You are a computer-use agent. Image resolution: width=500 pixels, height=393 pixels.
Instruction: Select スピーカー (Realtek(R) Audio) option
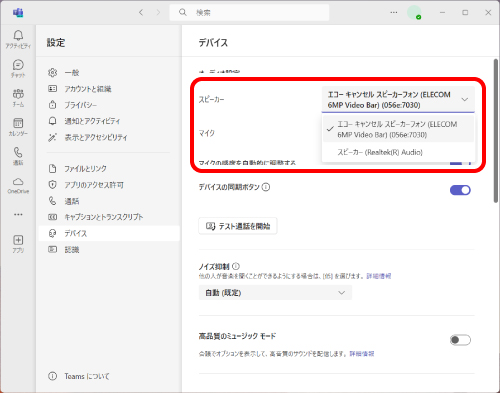click(398, 152)
